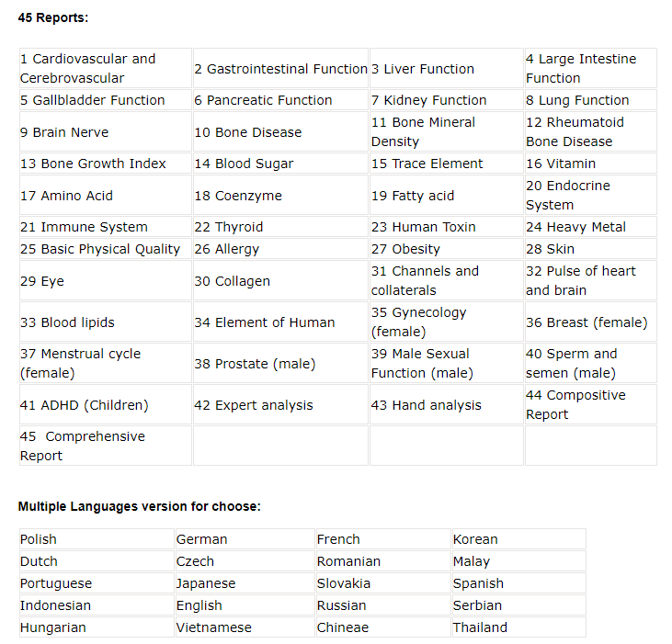
Task: Click on Brain Nerve report cell
Action: pos(106,132)
